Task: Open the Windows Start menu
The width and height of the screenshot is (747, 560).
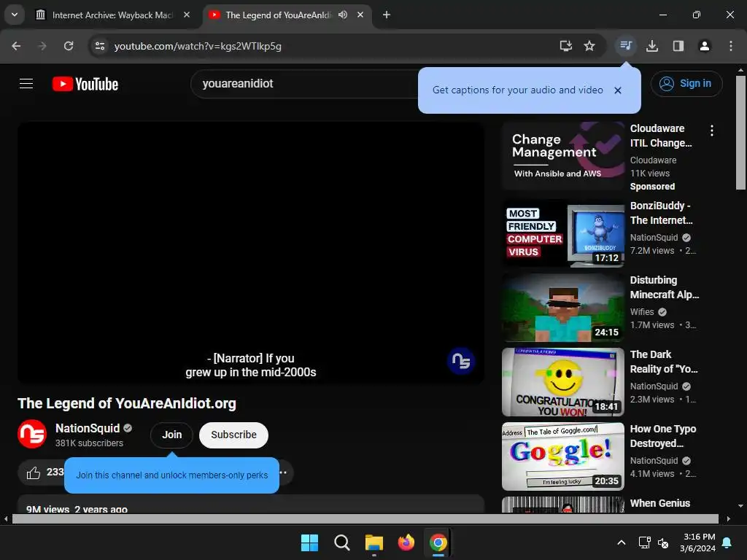Action: tap(309, 542)
